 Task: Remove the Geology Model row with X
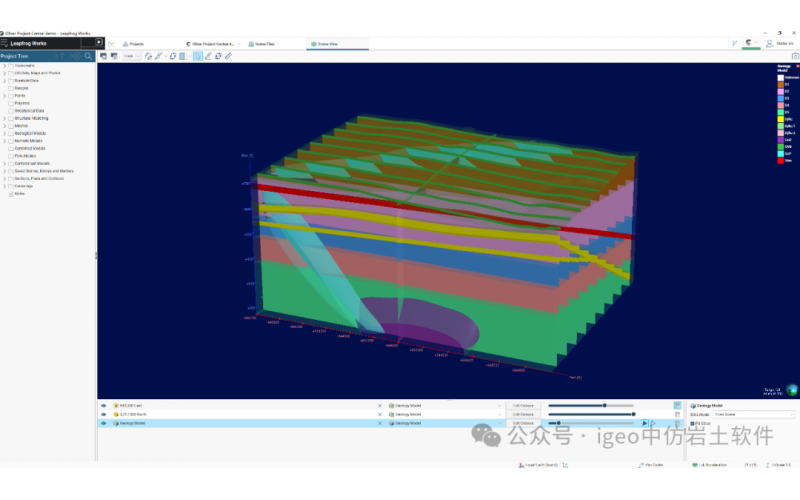pos(379,423)
